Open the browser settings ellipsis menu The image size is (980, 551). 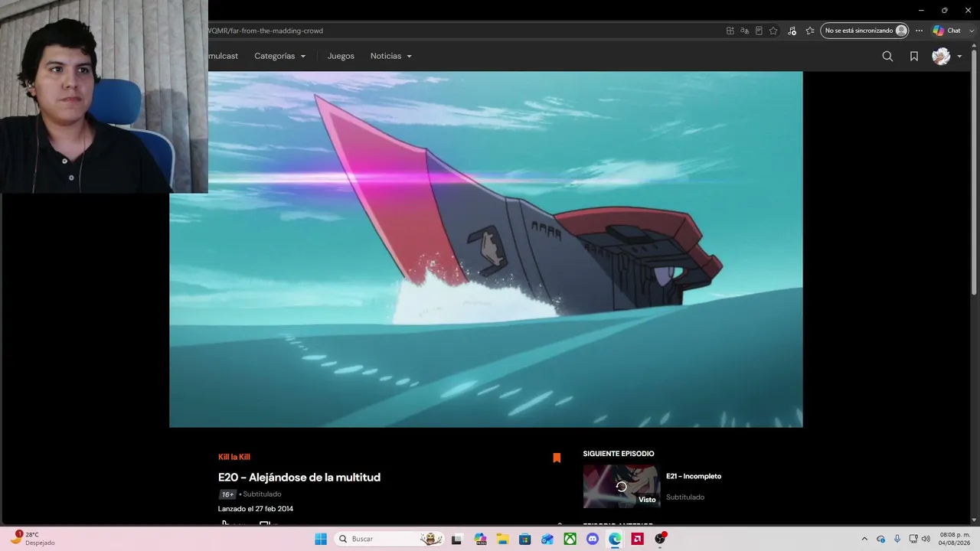point(920,31)
